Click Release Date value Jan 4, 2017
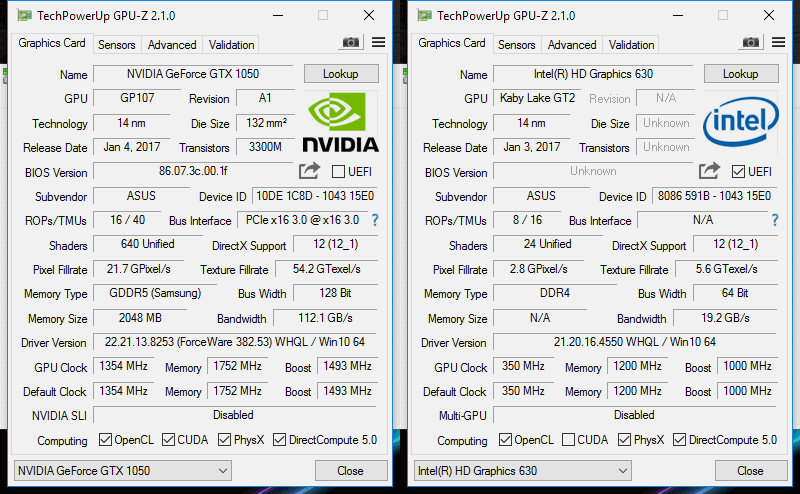This screenshot has height=494, width=800. click(x=132, y=147)
